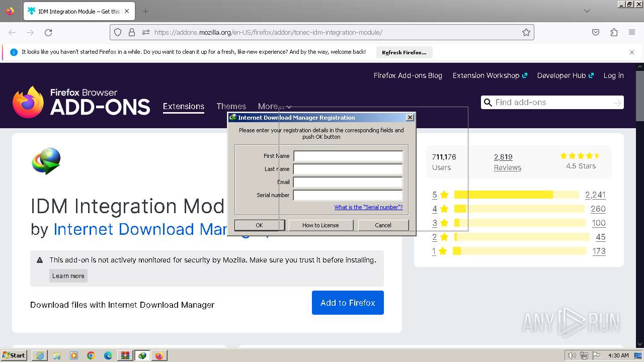Open the Firefox Add-ons Blog link
Image resolution: width=644 pixels, height=362 pixels.
coord(408,75)
